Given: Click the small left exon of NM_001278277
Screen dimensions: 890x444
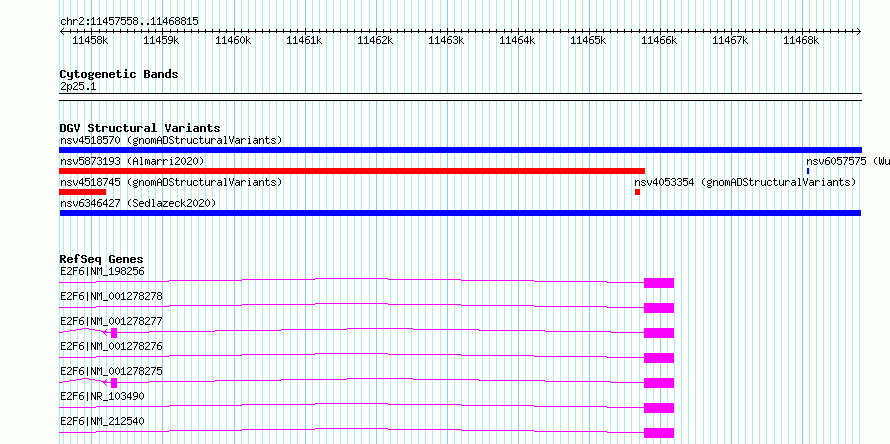Looking at the screenshot, I should point(114,333).
